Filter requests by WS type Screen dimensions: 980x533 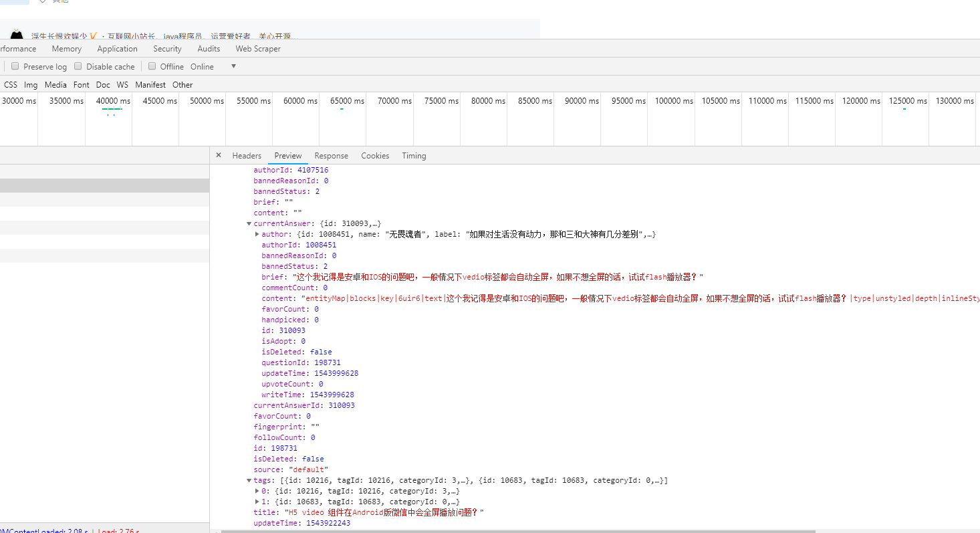(122, 85)
